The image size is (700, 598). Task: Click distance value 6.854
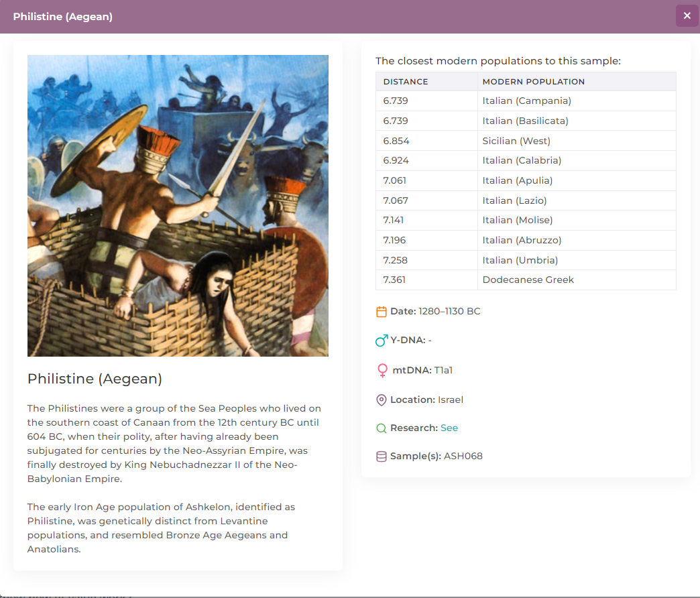point(396,141)
